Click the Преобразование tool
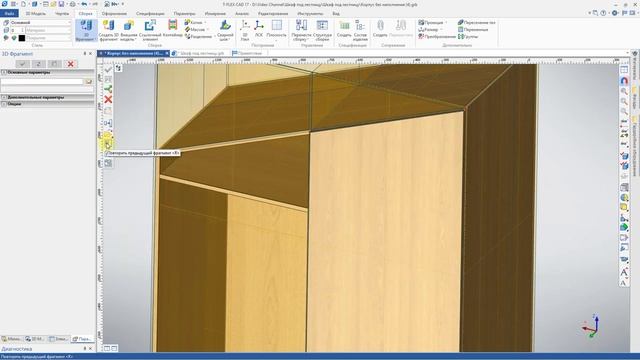 pyautogui.click(x=437, y=36)
